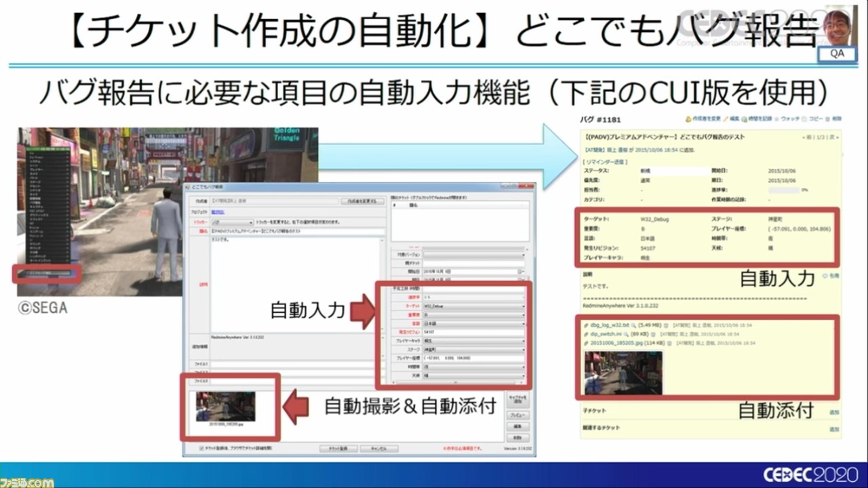Click the 削除 trash icon in ticket header
This screenshot has height=488, width=868.
point(827,119)
